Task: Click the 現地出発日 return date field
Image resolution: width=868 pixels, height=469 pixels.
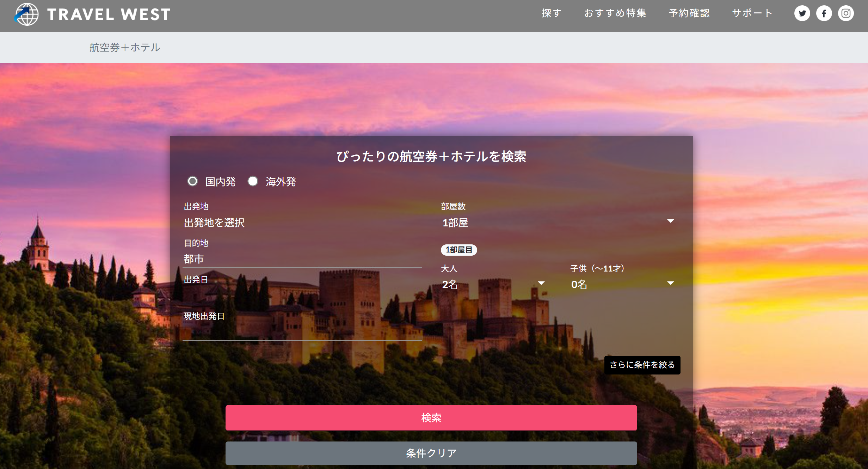Action: (302, 331)
